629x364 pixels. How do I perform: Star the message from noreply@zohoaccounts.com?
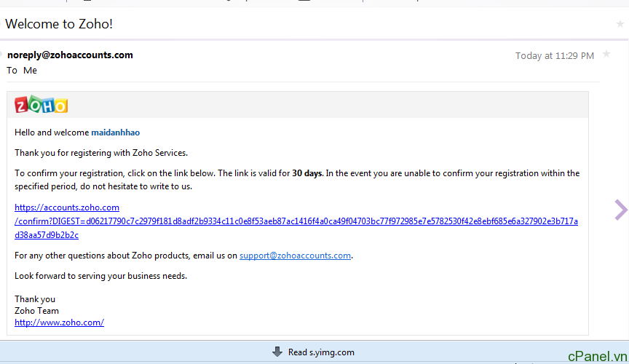pyautogui.click(x=606, y=54)
